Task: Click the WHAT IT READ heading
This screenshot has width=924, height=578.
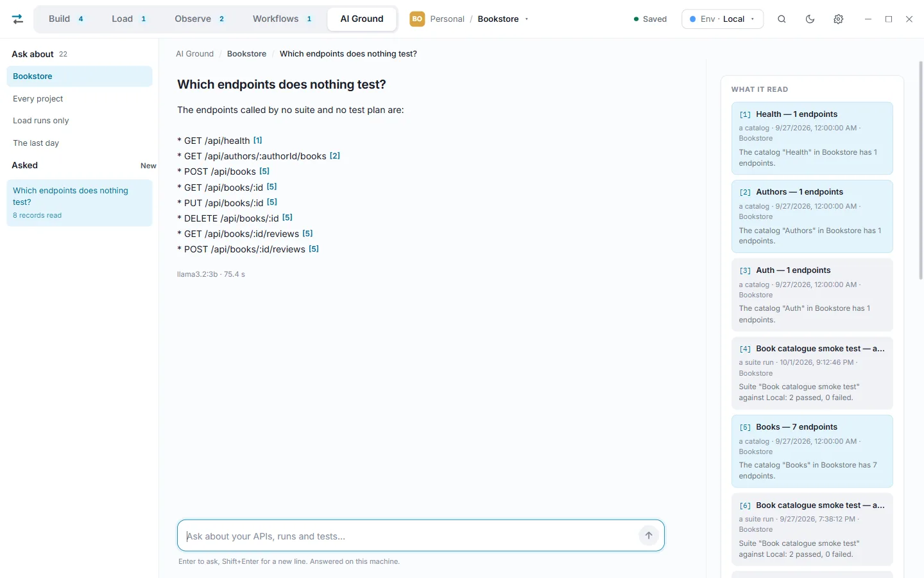Action: (x=760, y=89)
